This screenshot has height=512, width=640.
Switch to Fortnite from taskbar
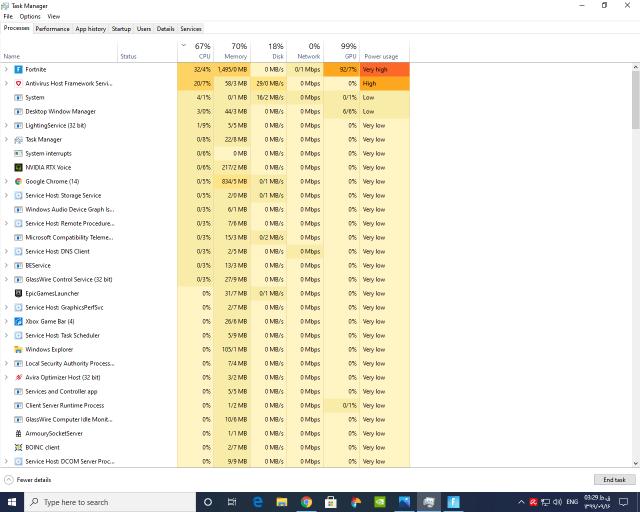pyautogui.click(x=453, y=502)
